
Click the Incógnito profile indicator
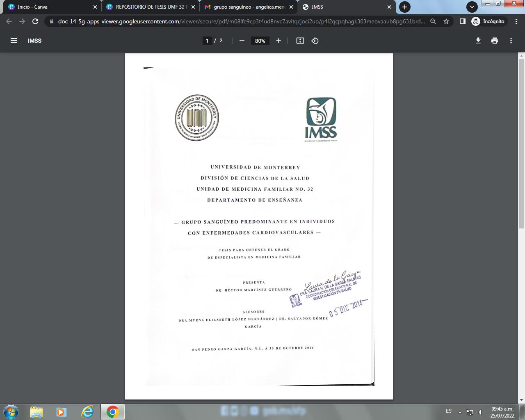point(488,21)
